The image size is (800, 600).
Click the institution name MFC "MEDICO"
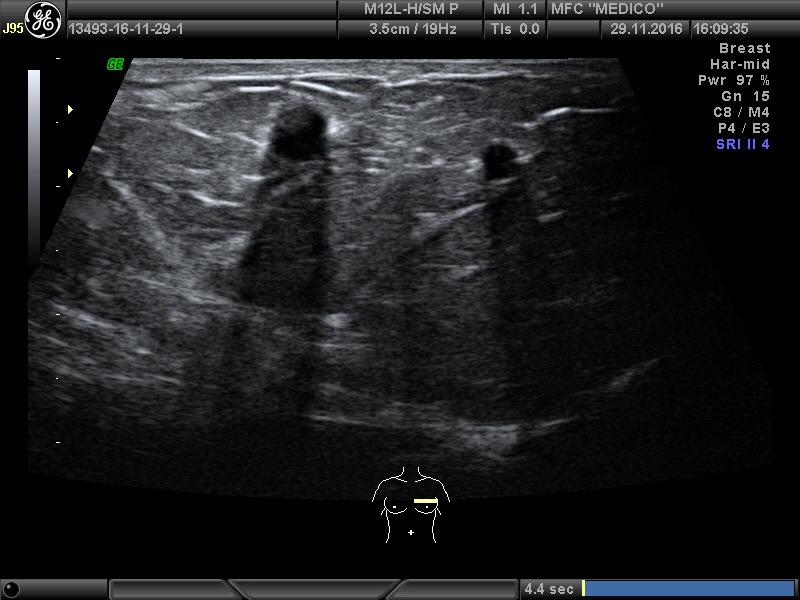[x=607, y=9]
